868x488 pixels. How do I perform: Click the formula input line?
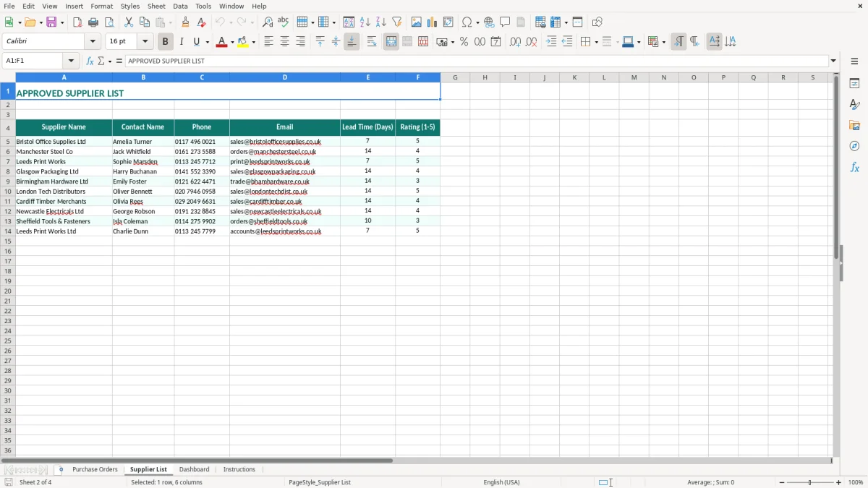pos(477,61)
